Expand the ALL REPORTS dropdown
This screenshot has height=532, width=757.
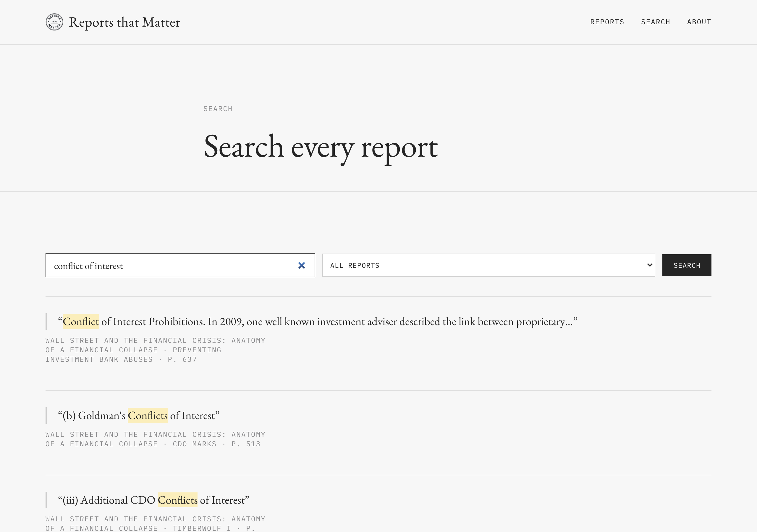click(x=488, y=265)
